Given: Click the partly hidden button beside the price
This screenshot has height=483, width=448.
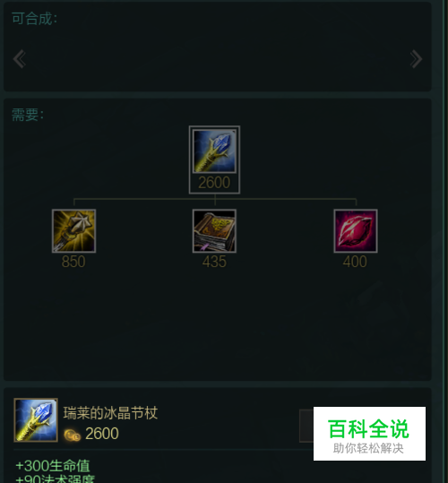Looking at the screenshot, I should 306,426.
